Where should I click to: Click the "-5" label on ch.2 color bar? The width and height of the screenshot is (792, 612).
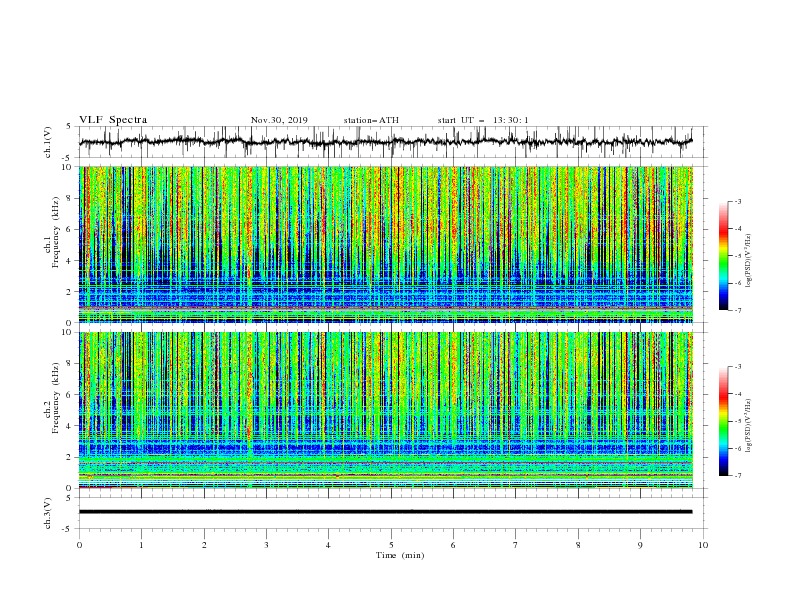(x=737, y=421)
